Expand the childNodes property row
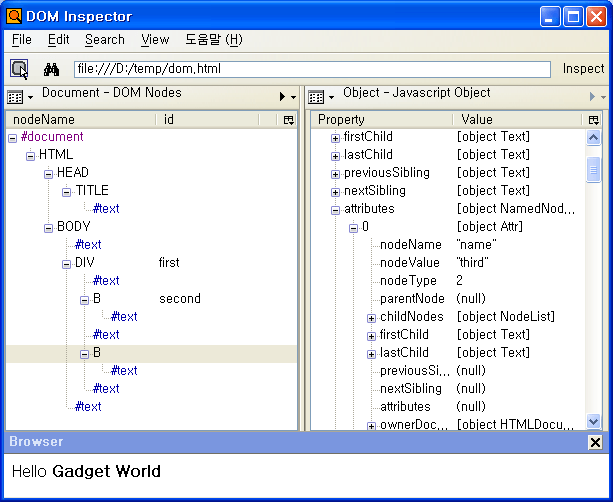The image size is (613, 502). pos(371,317)
